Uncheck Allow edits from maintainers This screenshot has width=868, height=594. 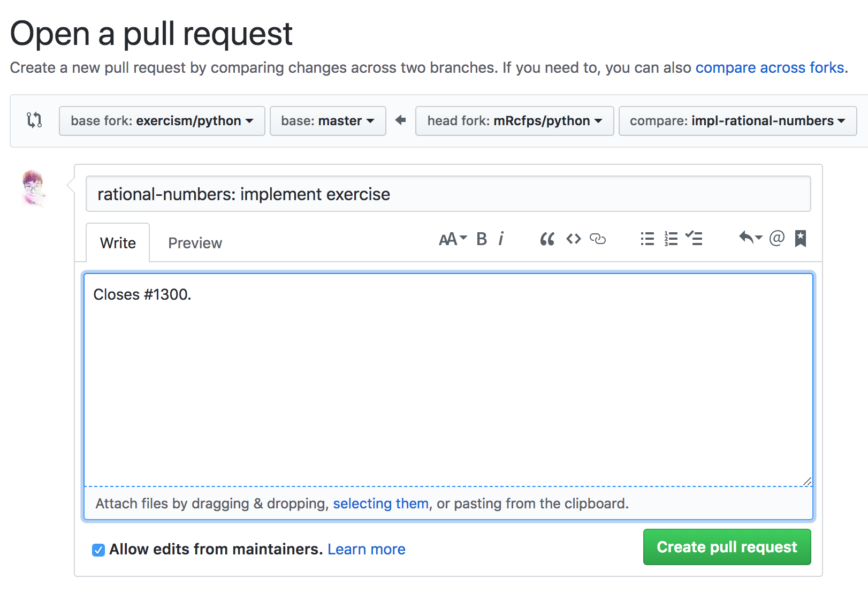click(x=98, y=550)
